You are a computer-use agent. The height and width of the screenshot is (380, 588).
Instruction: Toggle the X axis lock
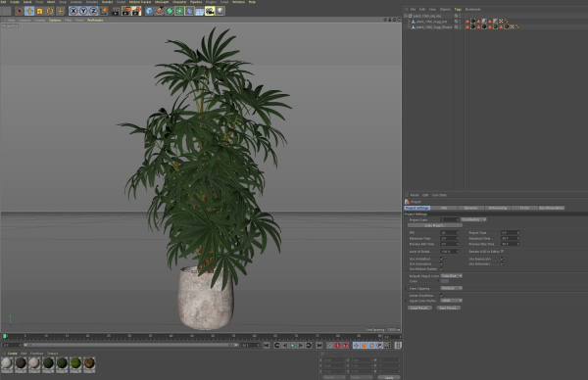(x=73, y=11)
